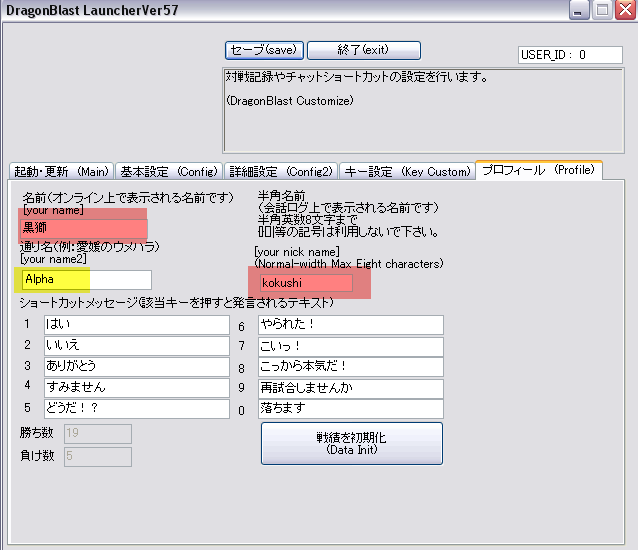Select the プロフィール (Profile) tab
This screenshot has height=550, width=638.
(x=539, y=170)
